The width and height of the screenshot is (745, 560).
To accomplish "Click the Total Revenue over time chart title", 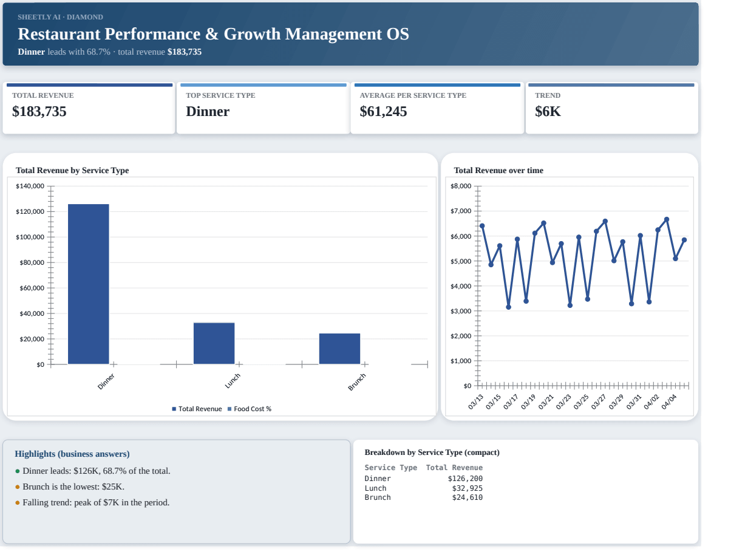I will click(498, 171).
